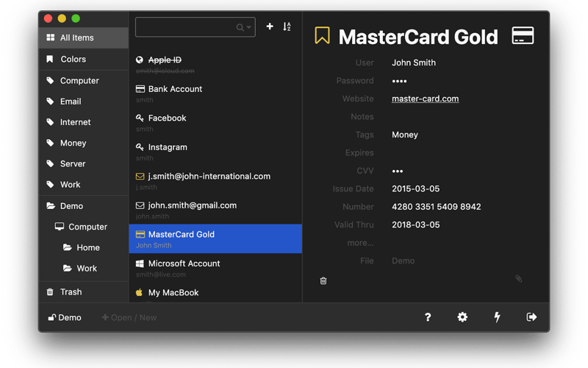This screenshot has height=368, width=588.
Task: Filter by the Server tag
Action: click(84, 163)
